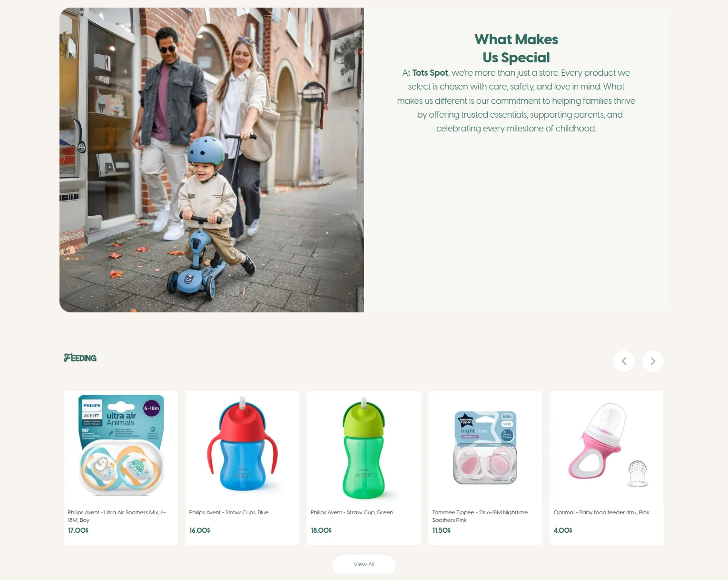728x580 pixels.
Task: Click 'Optimal - Baby food feeder 4m+, Pink' title
Action: pyautogui.click(x=601, y=512)
